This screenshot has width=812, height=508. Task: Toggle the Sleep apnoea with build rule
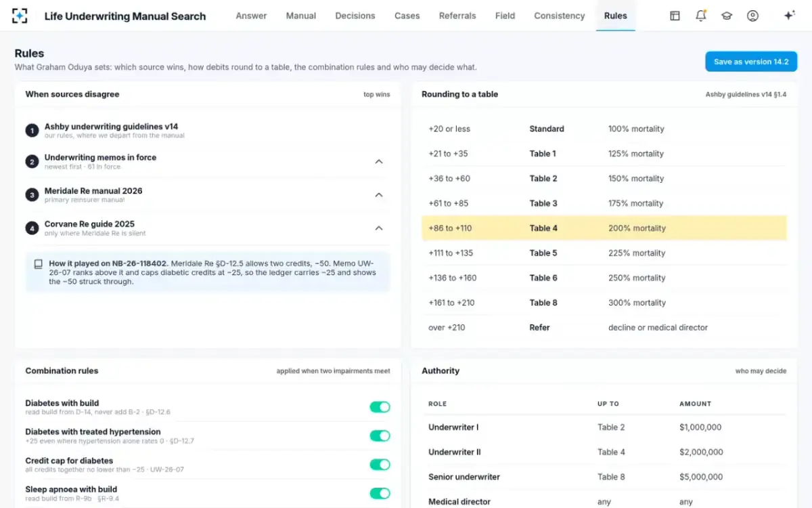click(x=380, y=493)
